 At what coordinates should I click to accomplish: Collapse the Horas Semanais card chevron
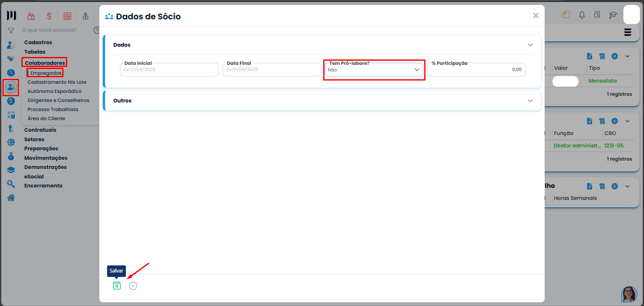(628, 186)
